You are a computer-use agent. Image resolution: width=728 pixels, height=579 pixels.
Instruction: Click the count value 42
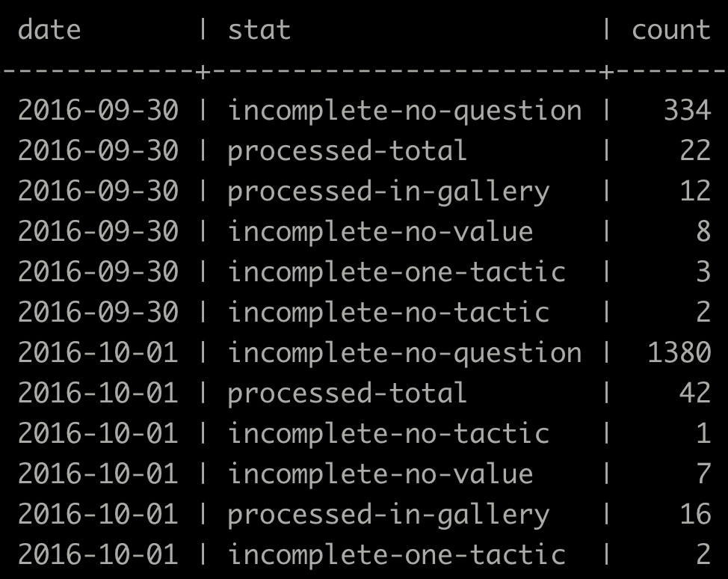pos(694,393)
